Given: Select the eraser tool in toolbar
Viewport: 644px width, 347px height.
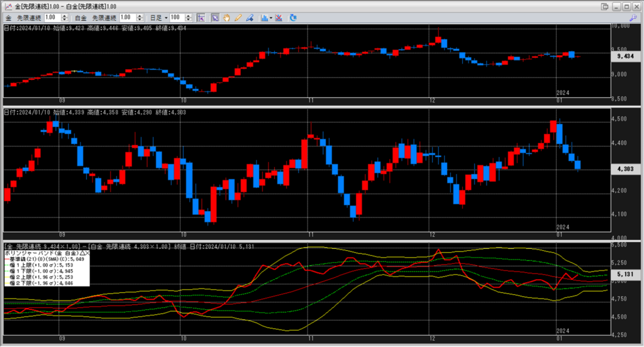Looking at the screenshot, I should (x=249, y=18).
